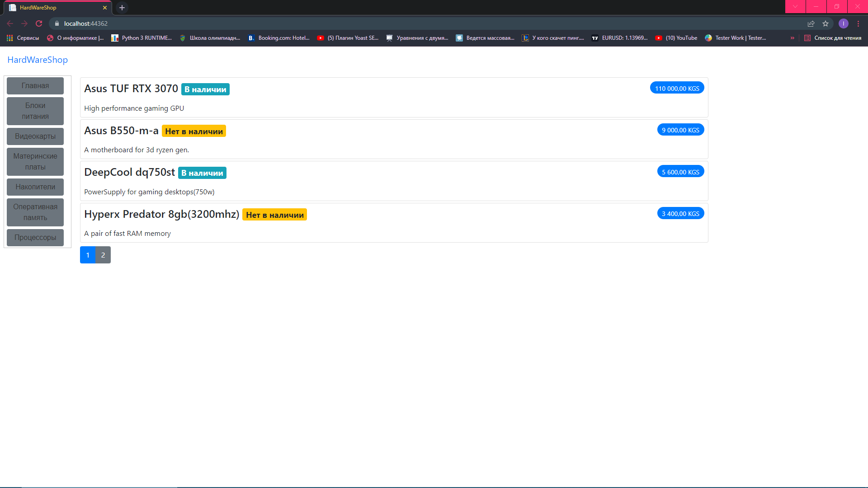Select the HardWareShop browser tab
The width and height of the screenshot is (868, 488).
(x=59, y=8)
